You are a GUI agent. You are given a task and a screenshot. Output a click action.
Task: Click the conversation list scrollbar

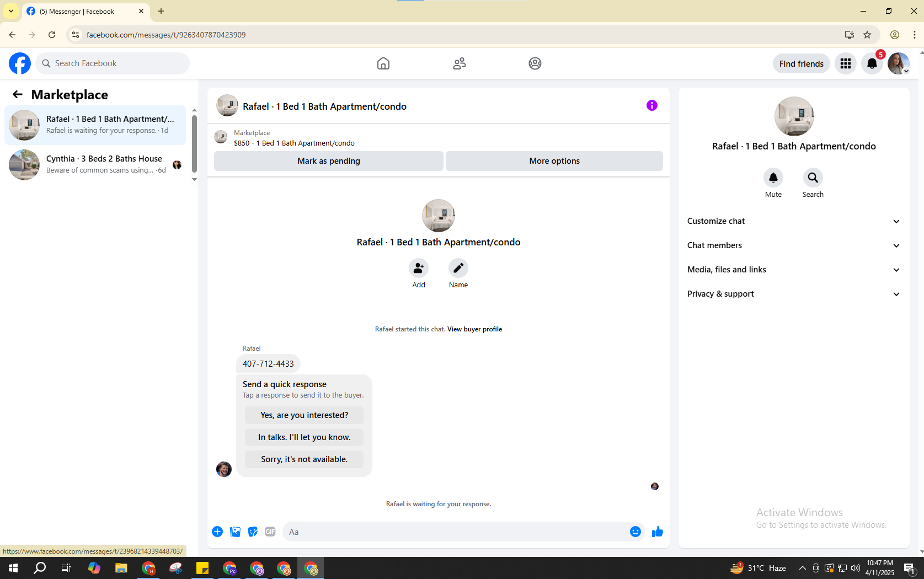pos(194,145)
